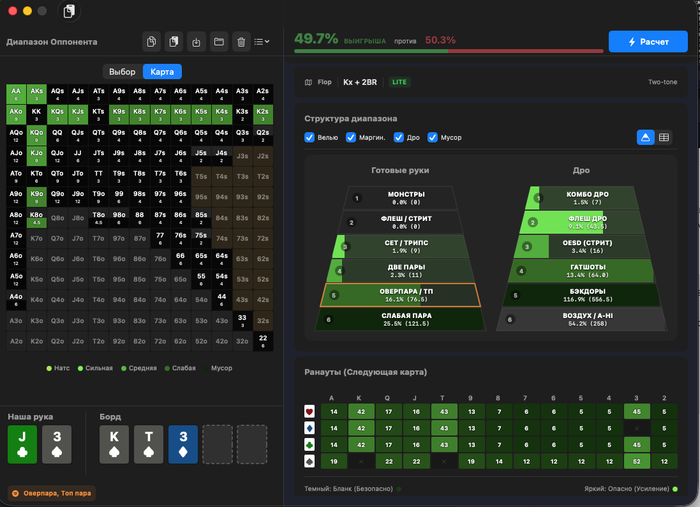Click hearts row 3 runout cell showing 45
This screenshot has height=507, width=700.
[637, 411]
